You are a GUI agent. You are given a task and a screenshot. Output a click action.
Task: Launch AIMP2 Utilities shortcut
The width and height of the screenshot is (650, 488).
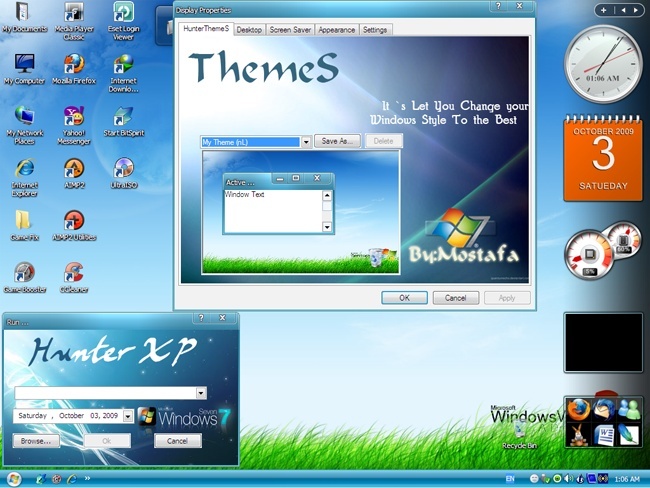tap(74, 226)
